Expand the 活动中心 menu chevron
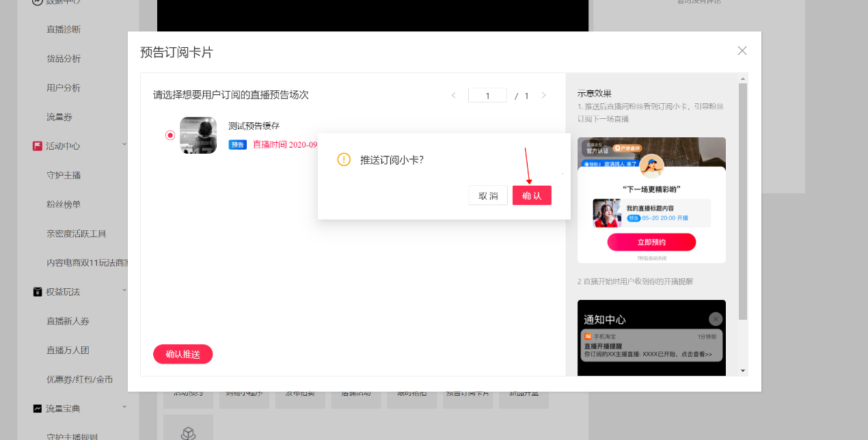868x440 pixels. coord(124,144)
